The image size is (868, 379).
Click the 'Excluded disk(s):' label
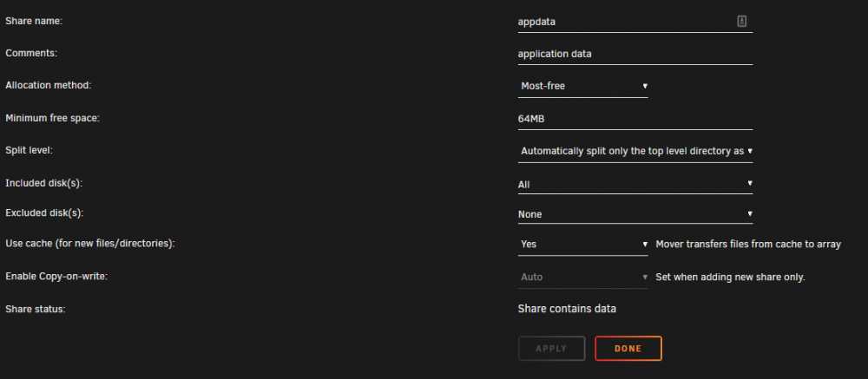coord(44,213)
